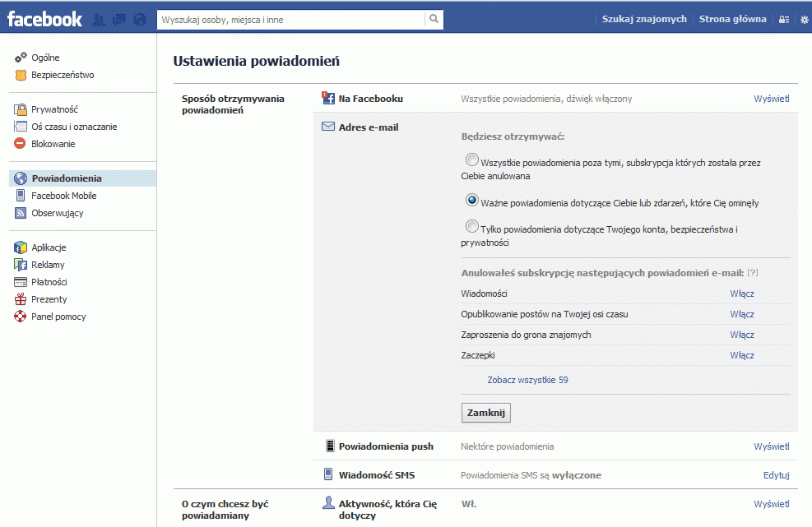The width and height of the screenshot is (812, 527).
Task: Open Prezenty settings
Action: point(49,299)
